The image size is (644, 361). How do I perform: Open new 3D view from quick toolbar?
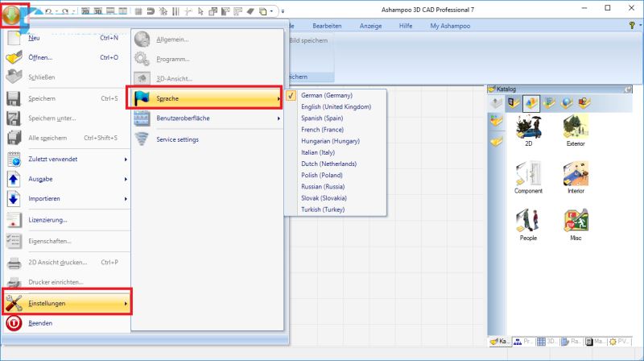pos(97,11)
